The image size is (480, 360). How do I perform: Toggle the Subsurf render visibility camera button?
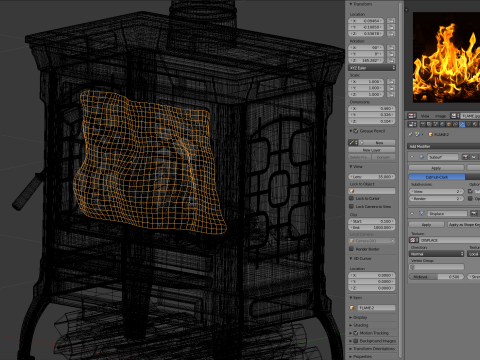tap(465, 157)
